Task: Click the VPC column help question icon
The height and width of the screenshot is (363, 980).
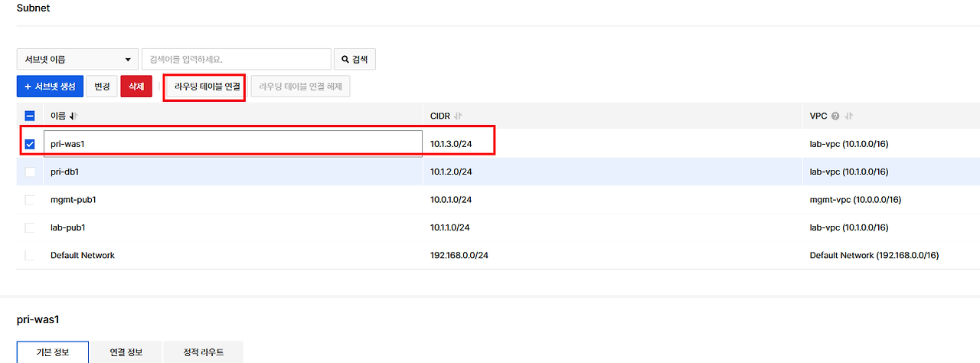Action: (x=835, y=116)
